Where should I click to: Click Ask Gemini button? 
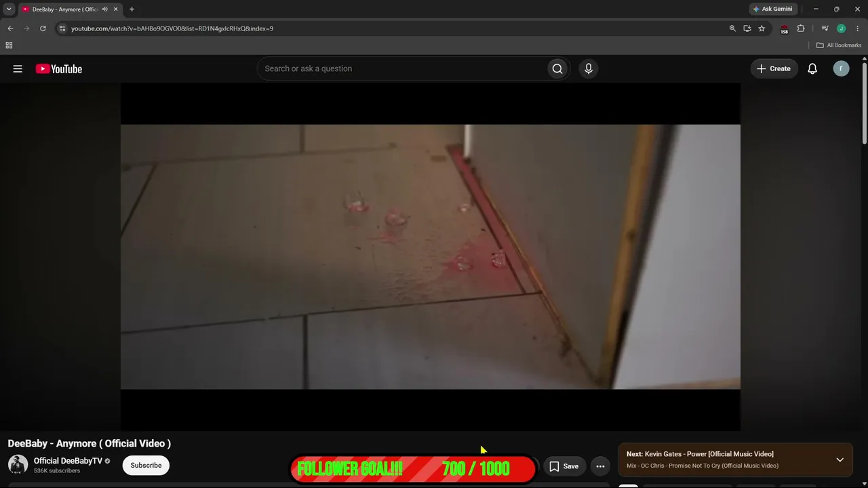tap(772, 9)
